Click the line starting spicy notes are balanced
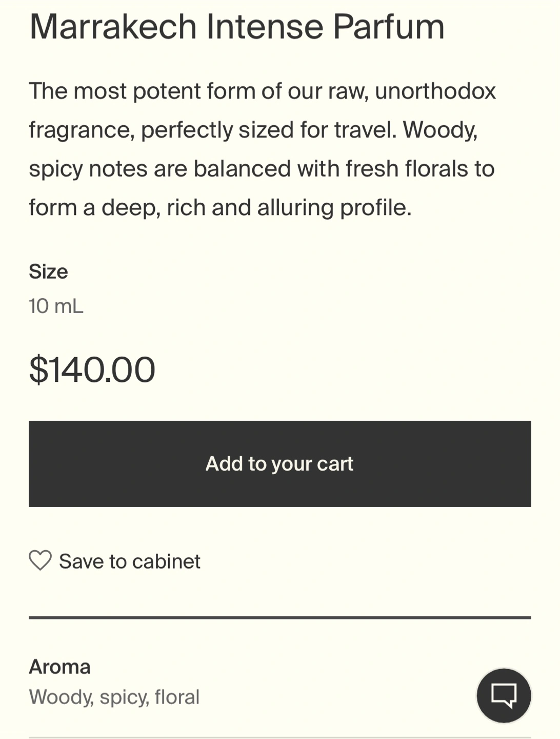Screen dimensions: 560x739 click(262, 169)
